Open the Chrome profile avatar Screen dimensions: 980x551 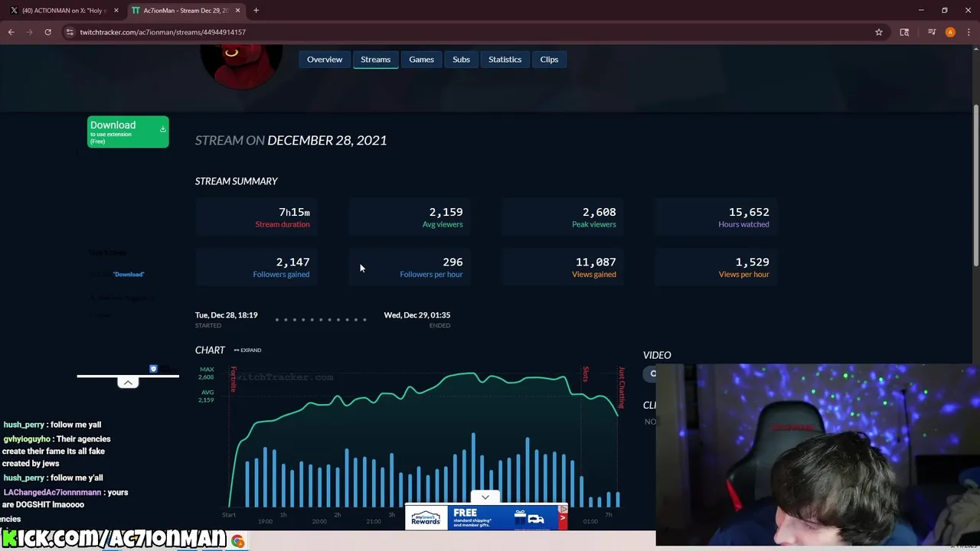click(950, 32)
